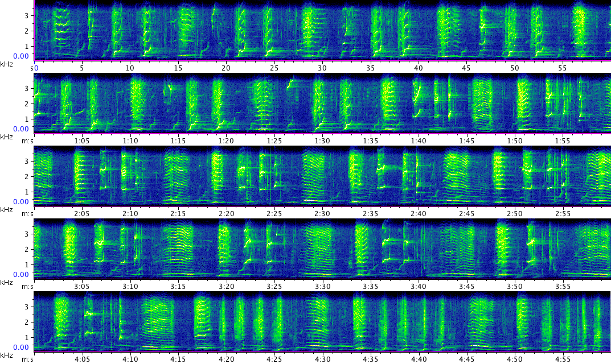This screenshot has height=364, width=611.
Task: Click the 1:05 time axis label
Action: tap(82, 140)
